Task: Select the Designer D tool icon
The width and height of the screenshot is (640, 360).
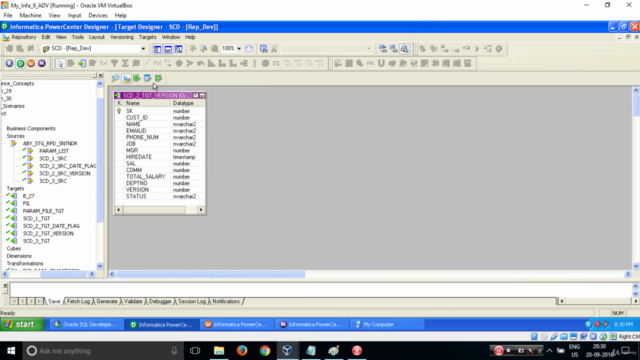Action: [20, 63]
